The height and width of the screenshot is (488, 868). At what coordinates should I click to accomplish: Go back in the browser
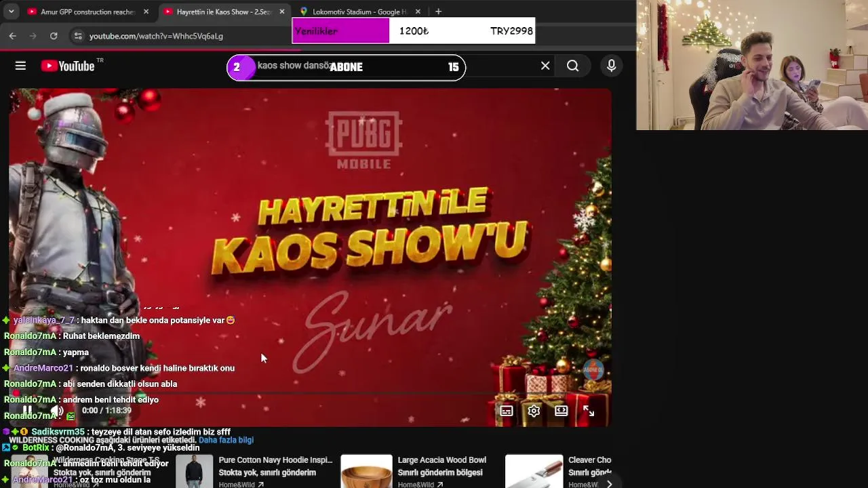tap(13, 36)
